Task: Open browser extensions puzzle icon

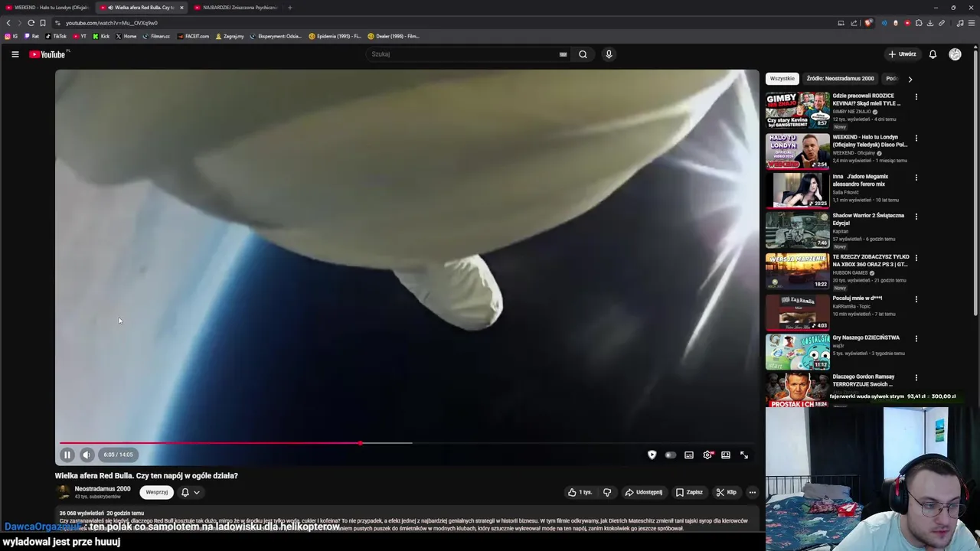Action: tap(919, 23)
